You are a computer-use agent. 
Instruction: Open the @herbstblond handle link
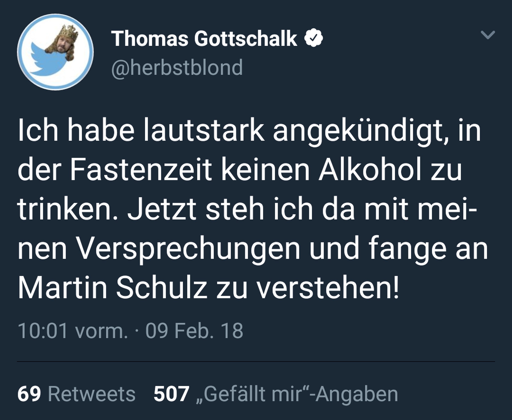tap(177, 68)
